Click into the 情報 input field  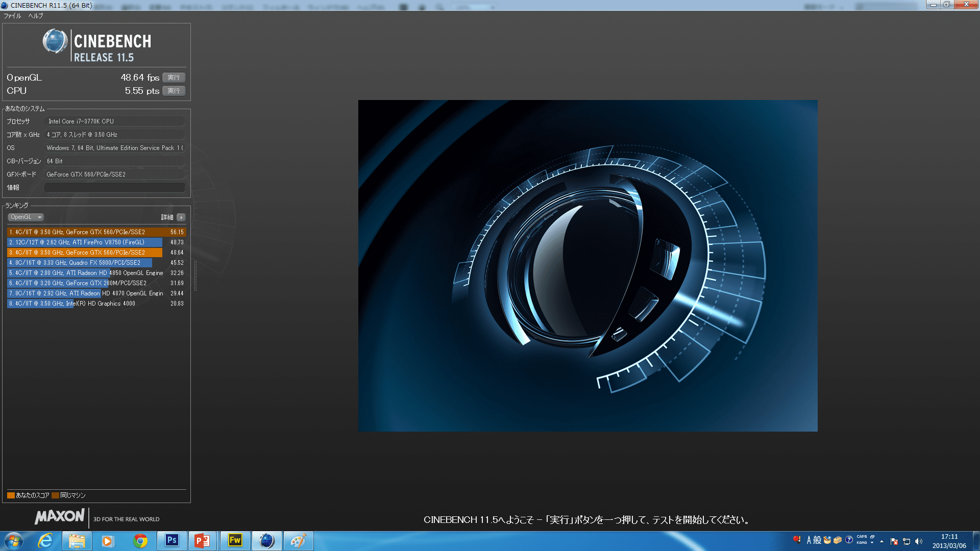[114, 188]
